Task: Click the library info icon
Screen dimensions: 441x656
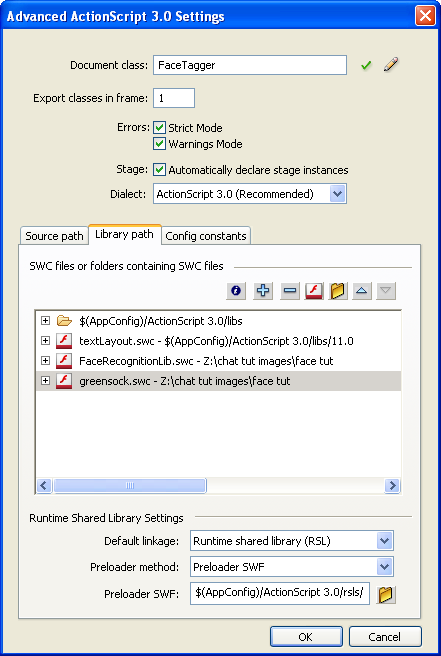Action: pos(236,290)
